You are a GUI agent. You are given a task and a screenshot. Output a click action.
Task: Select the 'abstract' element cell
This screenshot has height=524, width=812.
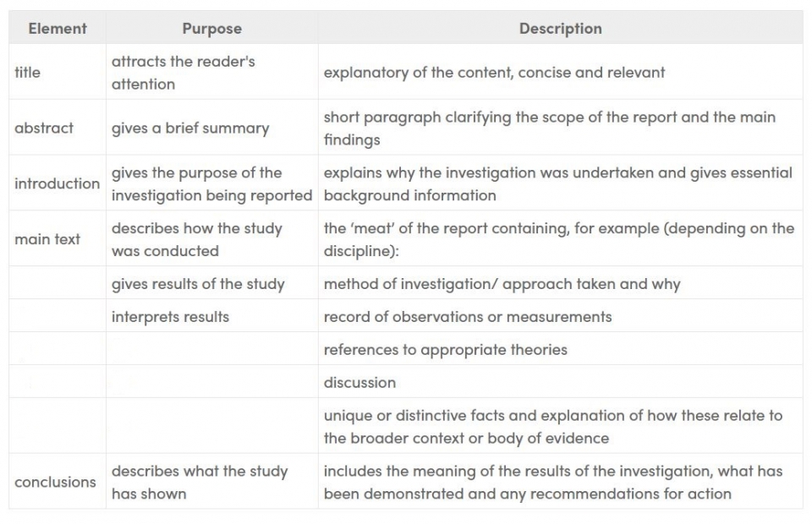[x=58, y=128]
